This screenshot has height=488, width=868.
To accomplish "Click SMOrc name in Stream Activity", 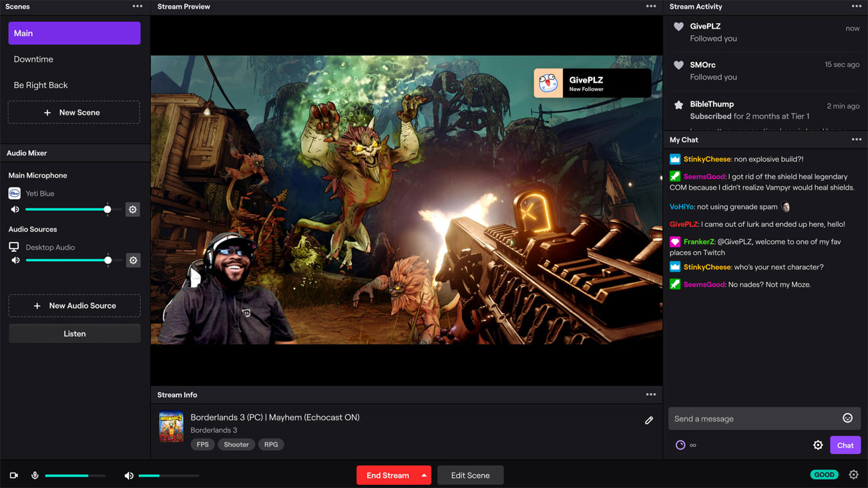I will (702, 65).
